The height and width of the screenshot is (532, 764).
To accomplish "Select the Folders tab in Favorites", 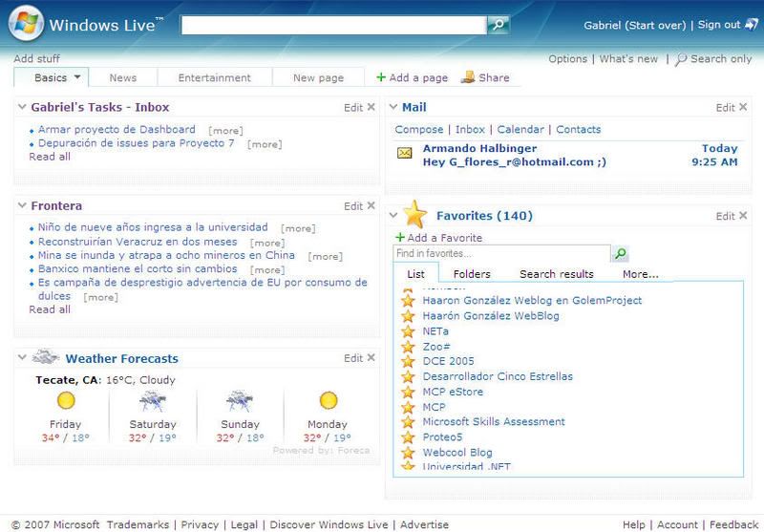I will click(472, 274).
